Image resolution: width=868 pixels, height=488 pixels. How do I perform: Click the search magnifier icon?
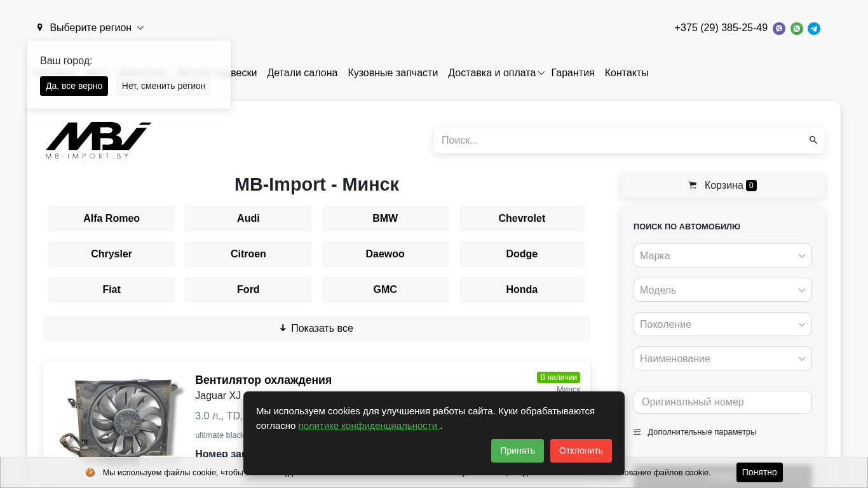[813, 140]
